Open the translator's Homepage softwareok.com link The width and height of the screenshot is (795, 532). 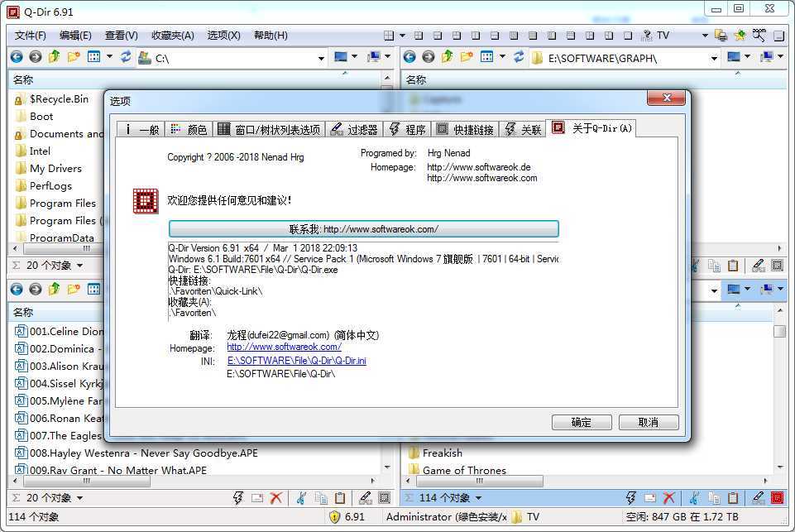click(284, 347)
